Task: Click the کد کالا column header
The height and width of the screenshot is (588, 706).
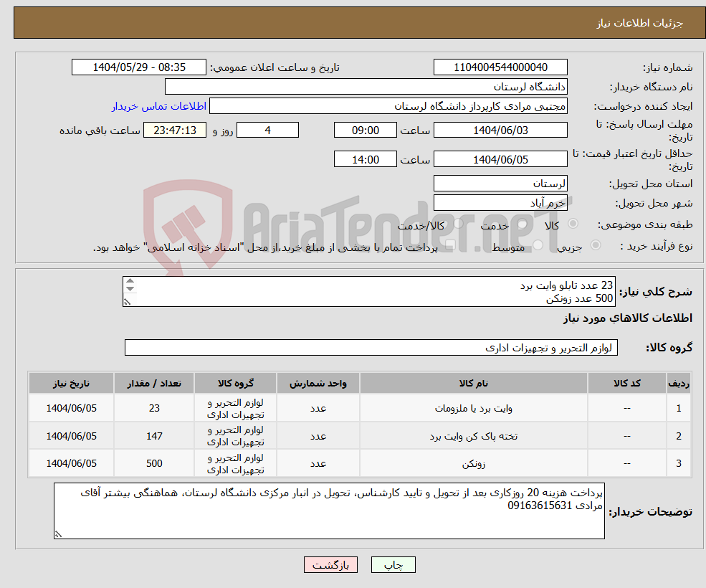Action: click(626, 383)
